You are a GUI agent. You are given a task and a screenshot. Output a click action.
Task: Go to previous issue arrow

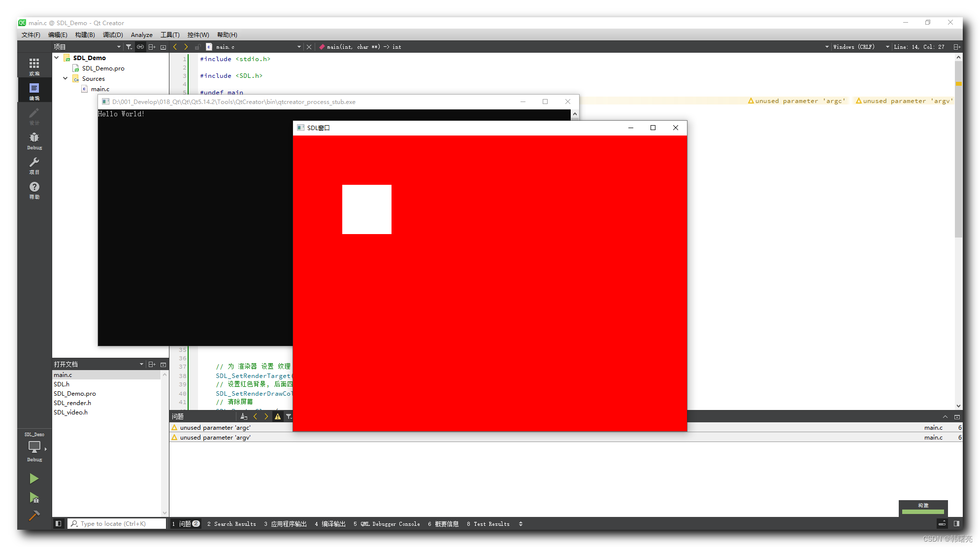pos(255,416)
